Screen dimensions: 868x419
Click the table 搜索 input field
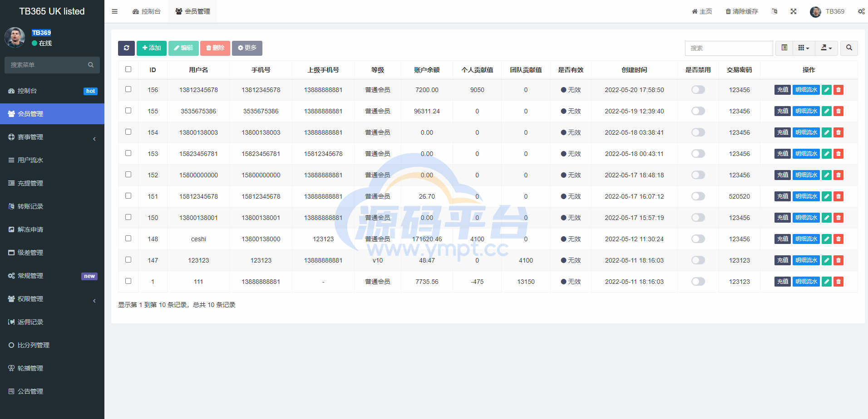[729, 48]
